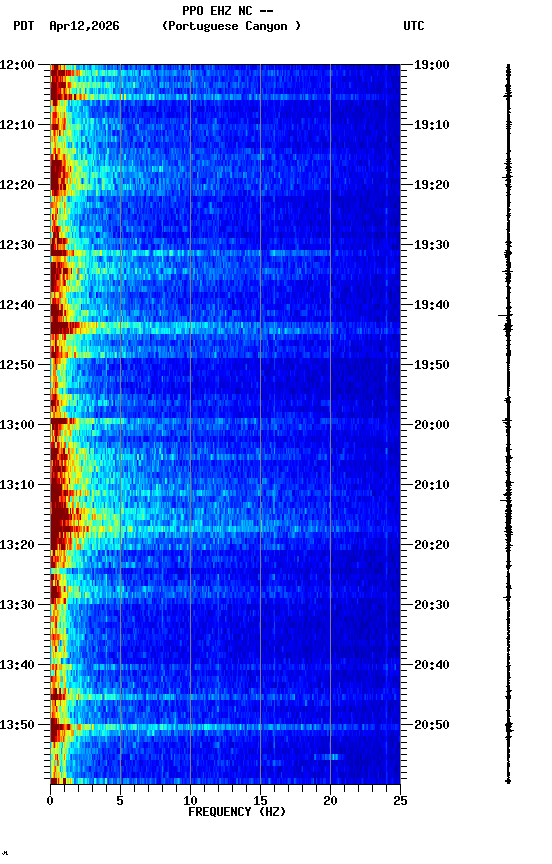The height and width of the screenshot is (864, 552).
Task: Click the 'UTC' timezone label
Action: tap(414, 26)
